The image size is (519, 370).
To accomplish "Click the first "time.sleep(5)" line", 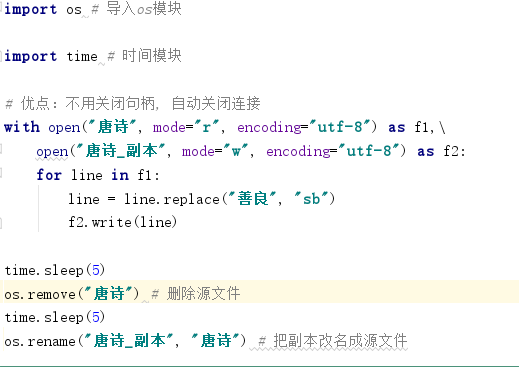I will point(55,270).
